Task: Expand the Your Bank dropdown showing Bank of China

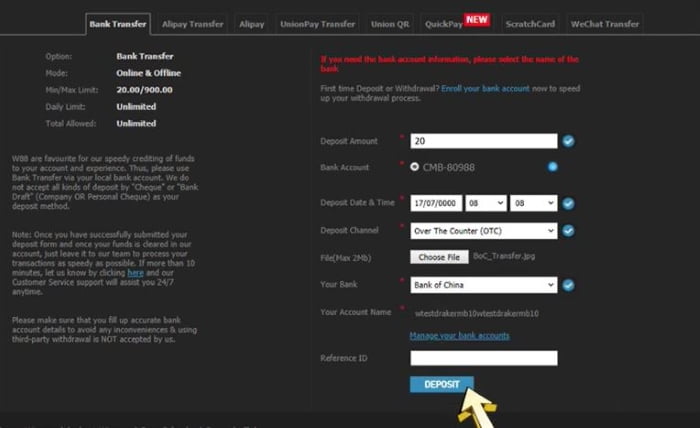Action: [483, 285]
